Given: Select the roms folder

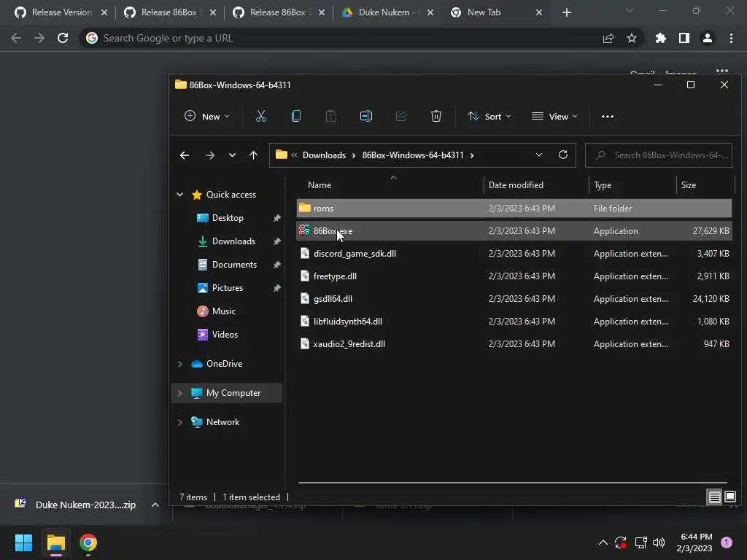Looking at the screenshot, I should 514,208.
